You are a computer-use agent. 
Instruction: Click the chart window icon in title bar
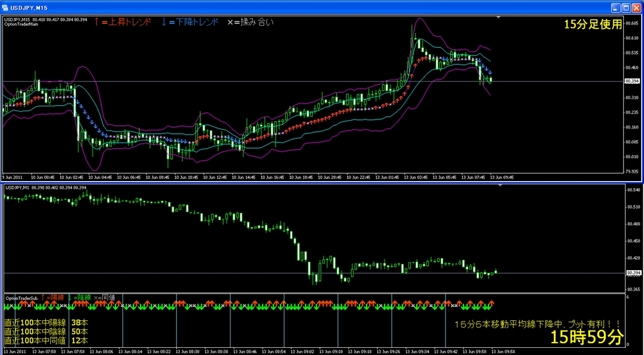(5, 7)
